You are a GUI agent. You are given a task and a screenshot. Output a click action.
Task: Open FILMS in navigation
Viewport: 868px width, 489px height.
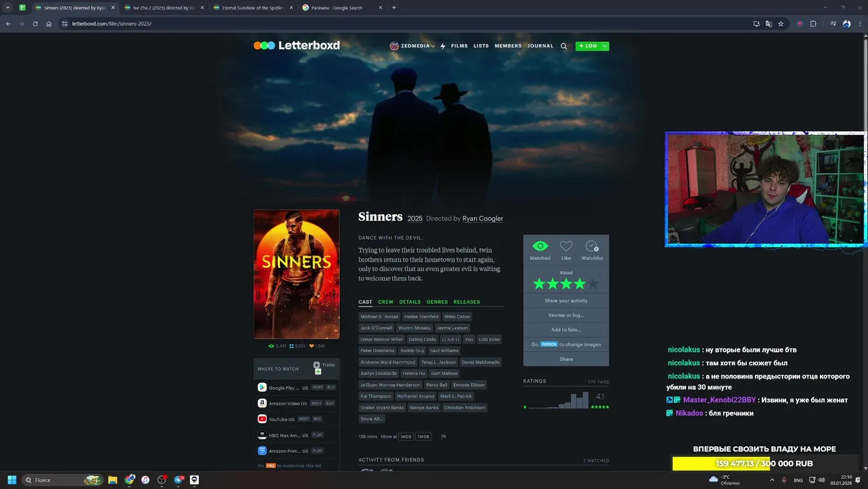point(459,46)
